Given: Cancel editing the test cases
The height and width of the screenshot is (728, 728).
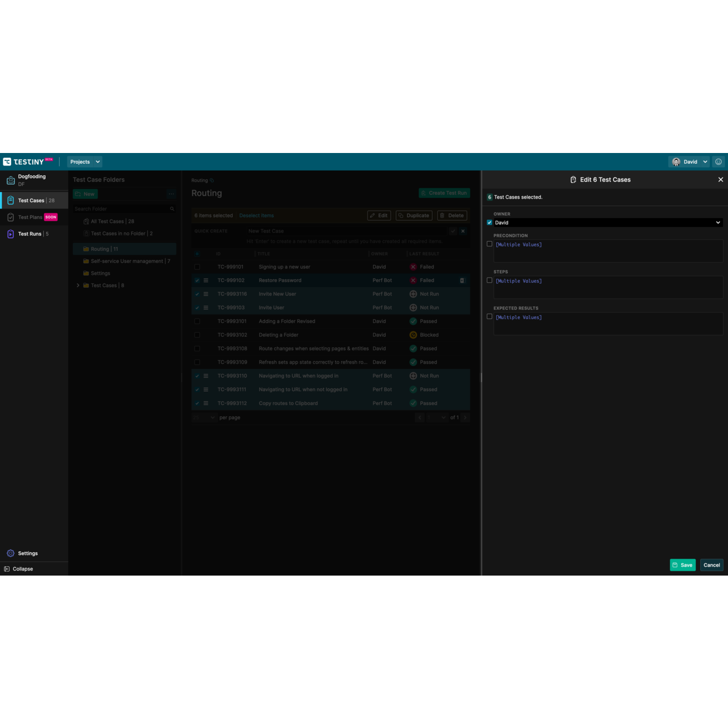Looking at the screenshot, I should pyautogui.click(x=712, y=565).
